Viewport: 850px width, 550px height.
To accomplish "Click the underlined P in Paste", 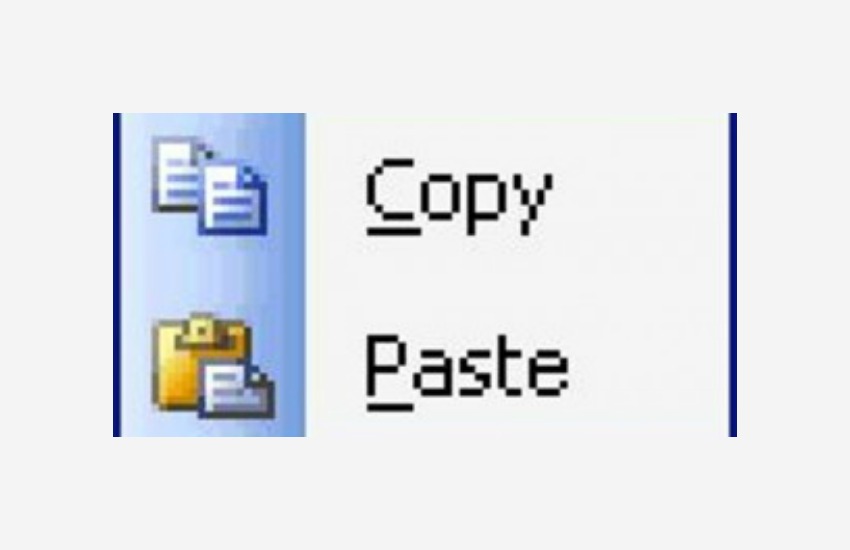I will pos(389,371).
